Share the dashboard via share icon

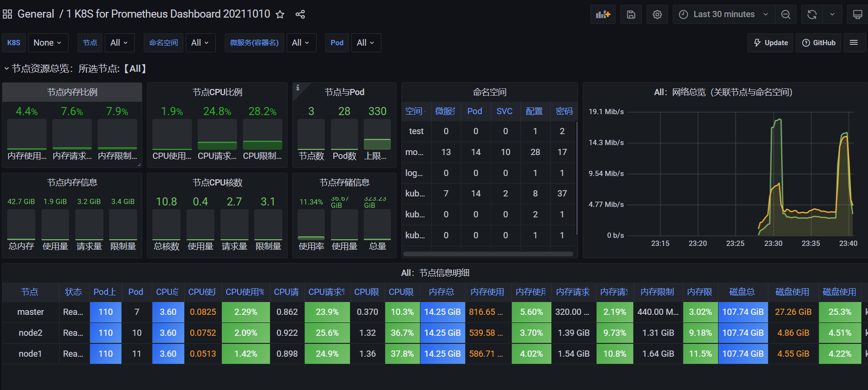pos(300,14)
